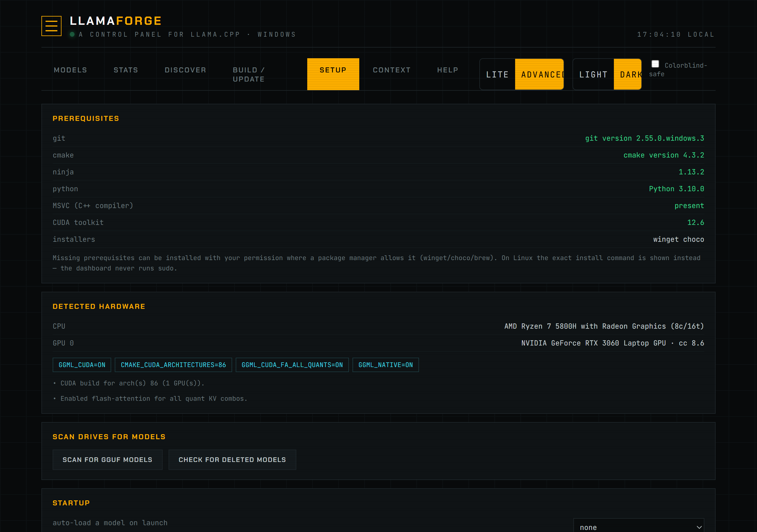Screen dimensions: 757x532
Task: Click the 'GPU 0' label
Action: pyautogui.click(x=63, y=343)
